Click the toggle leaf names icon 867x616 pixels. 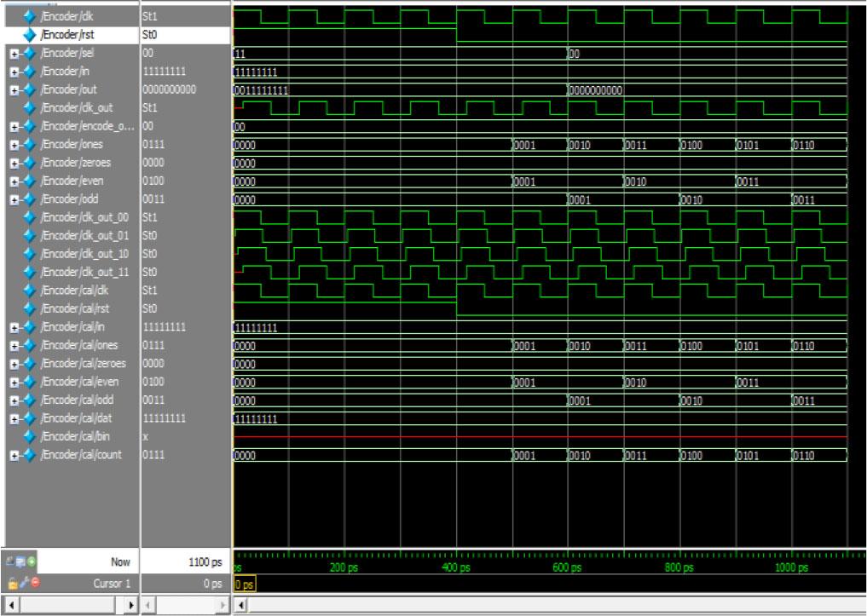tap(11, 562)
